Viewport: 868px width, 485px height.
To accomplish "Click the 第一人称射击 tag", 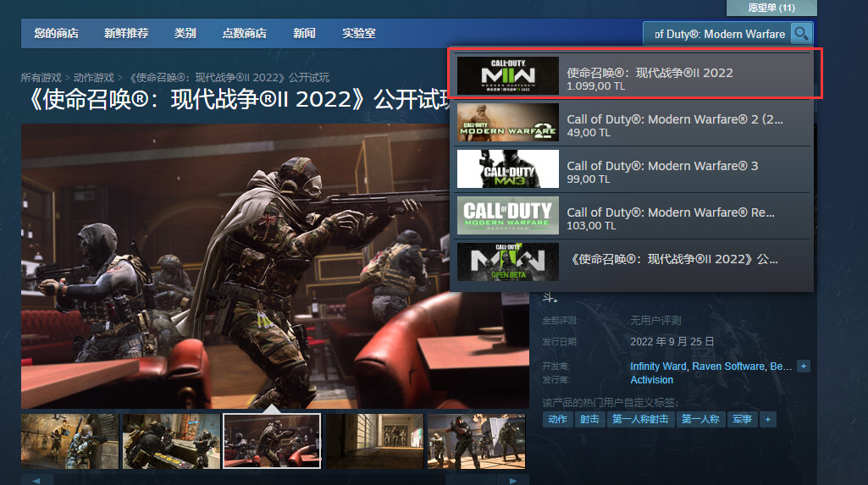I will click(x=640, y=419).
